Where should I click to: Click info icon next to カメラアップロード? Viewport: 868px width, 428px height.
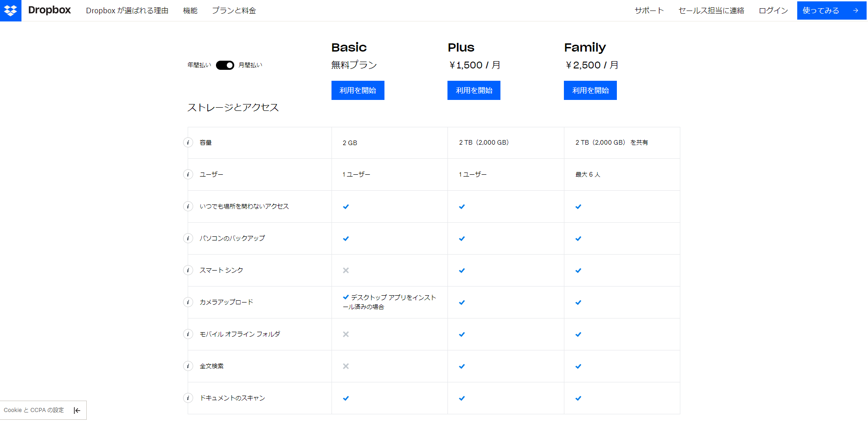point(188,302)
